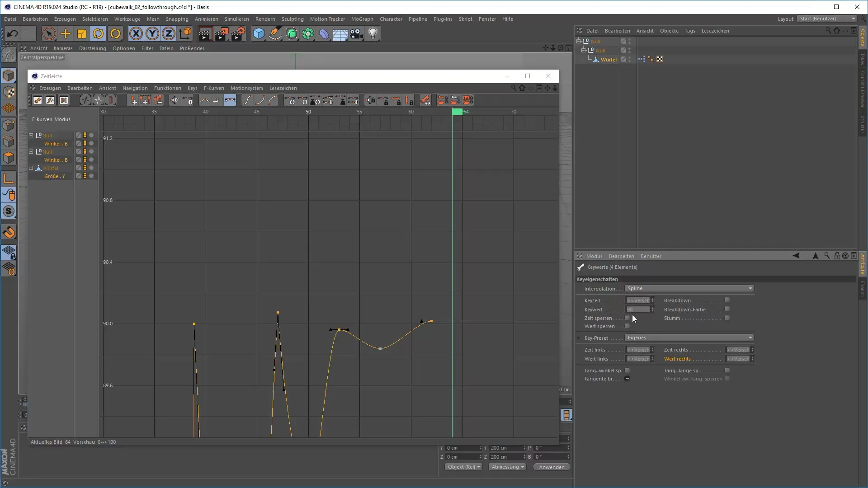The image size is (868, 488).
Task: Open the Tags menu in object manager
Action: (690, 31)
